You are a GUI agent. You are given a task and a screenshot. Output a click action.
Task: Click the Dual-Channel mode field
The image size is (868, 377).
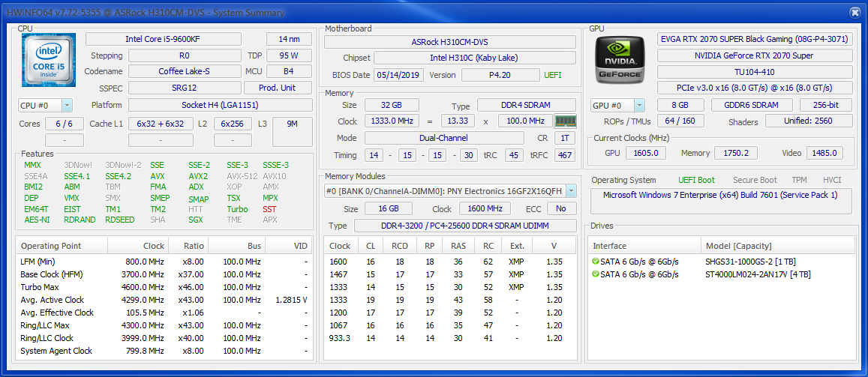point(444,138)
